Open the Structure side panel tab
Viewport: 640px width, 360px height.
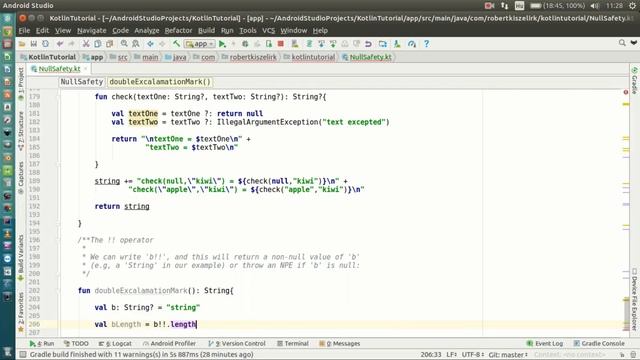(x=21, y=131)
